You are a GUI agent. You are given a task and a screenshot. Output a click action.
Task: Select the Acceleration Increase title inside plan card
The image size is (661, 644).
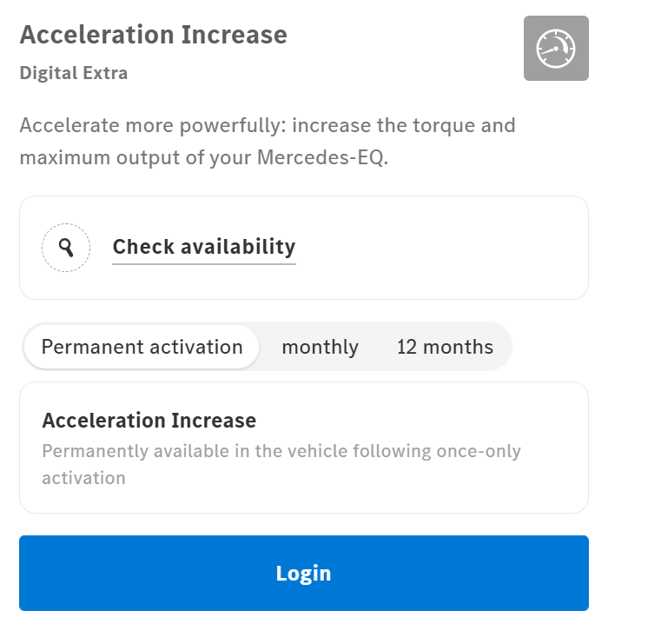(149, 421)
